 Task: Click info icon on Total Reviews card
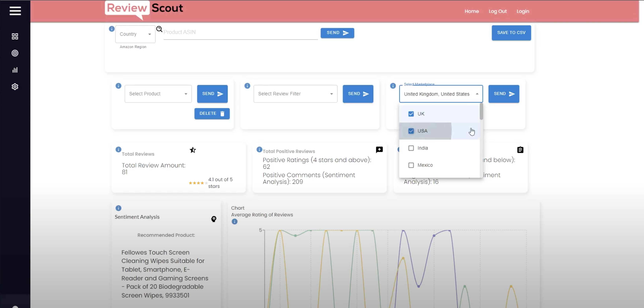pyautogui.click(x=119, y=149)
